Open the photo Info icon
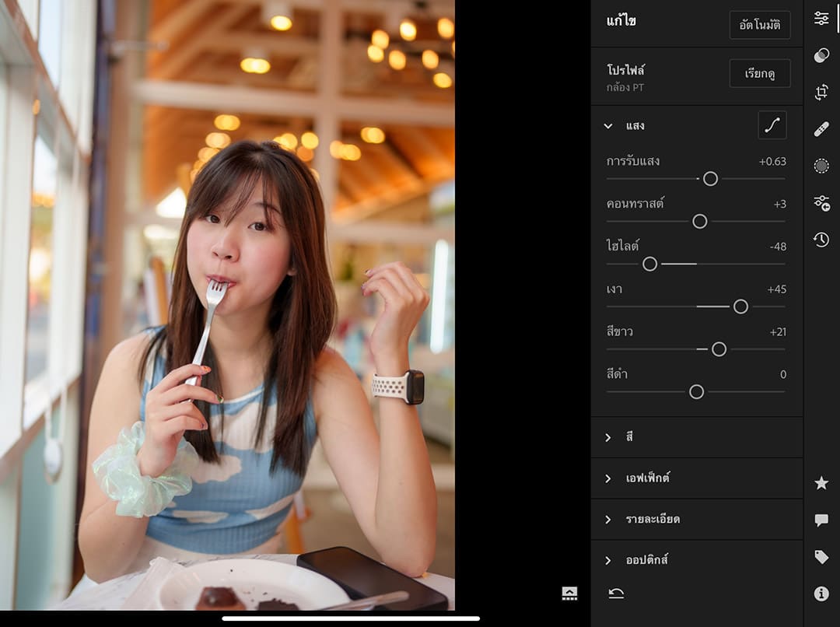 pos(821,594)
